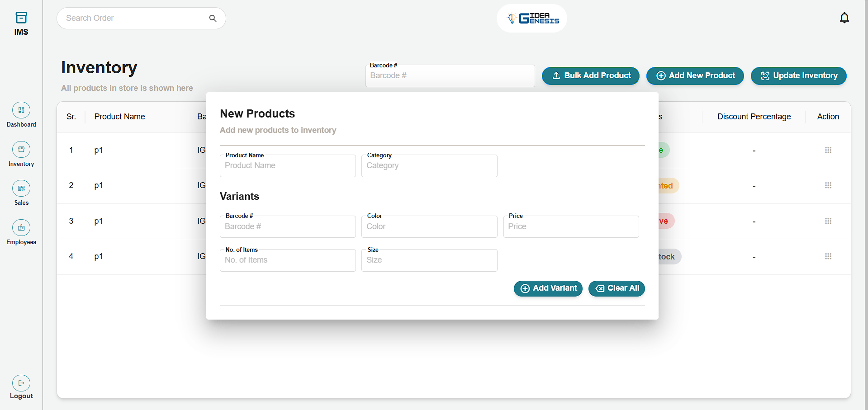Image resolution: width=868 pixels, height=410 pixels.
Task: Click the Clear All button
Action: pyautogui.click(x=616, y=288)
